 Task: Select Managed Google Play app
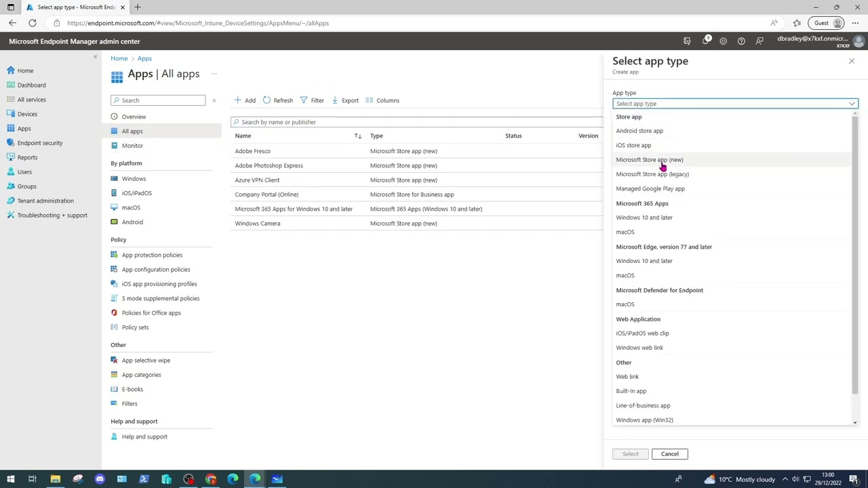pyautogui.click(x=650, y=188)
